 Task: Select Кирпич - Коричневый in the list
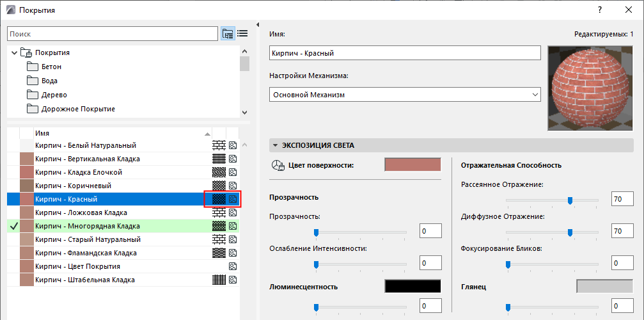coord(74,186)
